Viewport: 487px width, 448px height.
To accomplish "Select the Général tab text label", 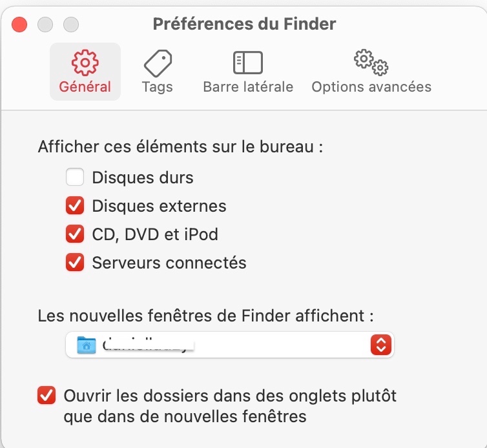I will pos(85,87).
